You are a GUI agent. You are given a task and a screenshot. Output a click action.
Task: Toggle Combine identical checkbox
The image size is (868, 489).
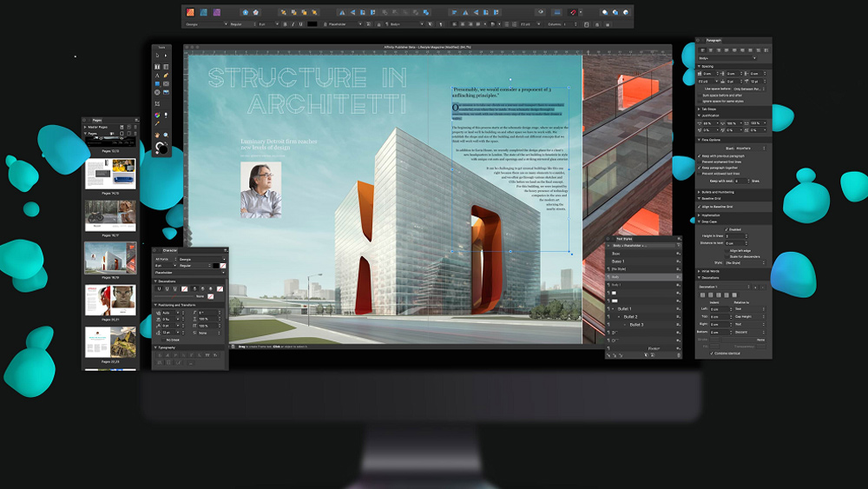click(x=712, y=353)
